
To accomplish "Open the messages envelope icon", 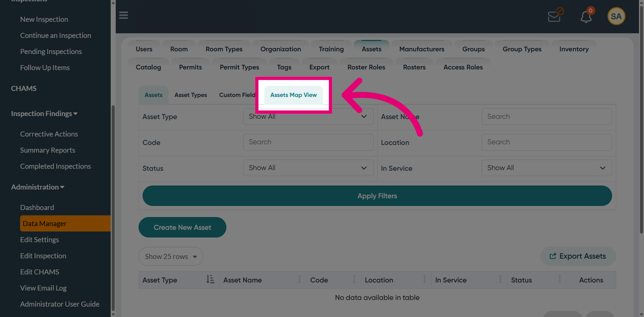I will tap(555, 15).
